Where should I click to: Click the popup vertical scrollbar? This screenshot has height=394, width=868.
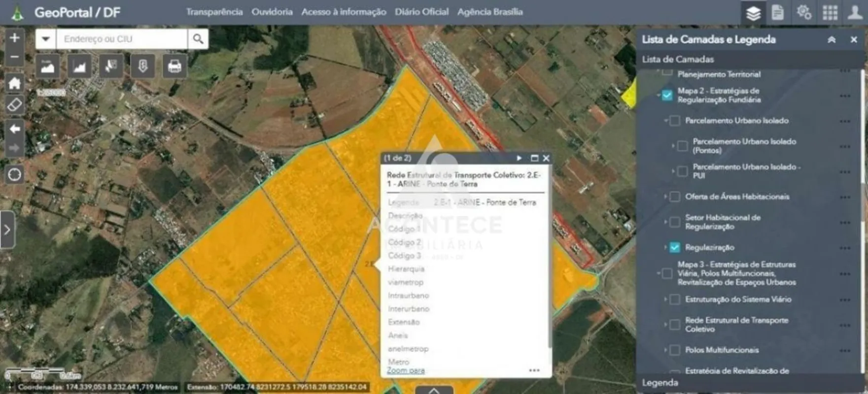pyautogui.click(x=550, y=256)
